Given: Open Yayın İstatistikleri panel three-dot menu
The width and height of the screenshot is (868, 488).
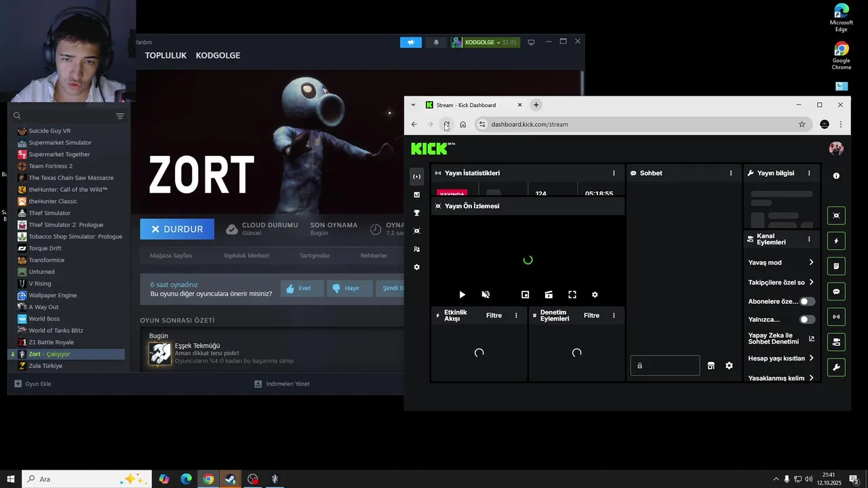Looking at the screenshot, I should click(614, 174).
